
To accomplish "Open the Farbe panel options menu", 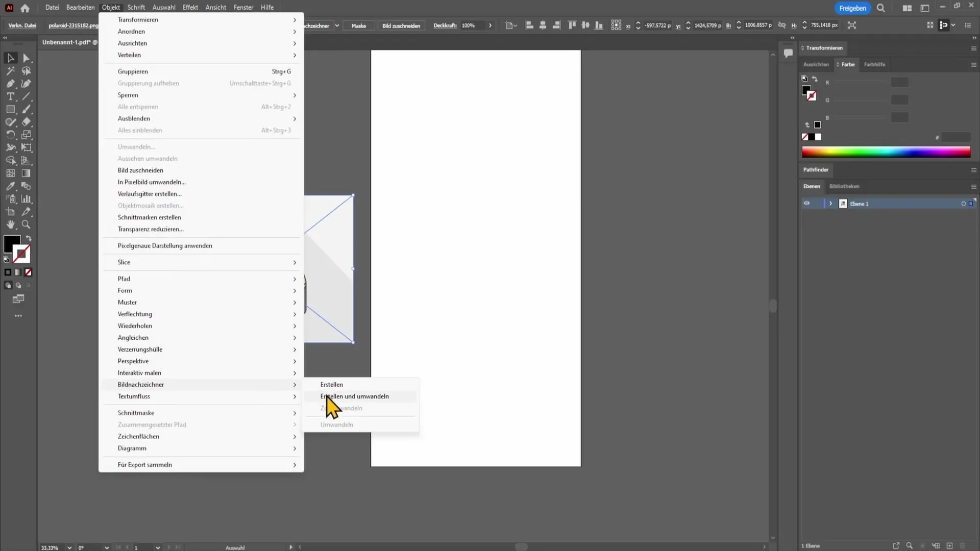I will click(x=973, y=65).
